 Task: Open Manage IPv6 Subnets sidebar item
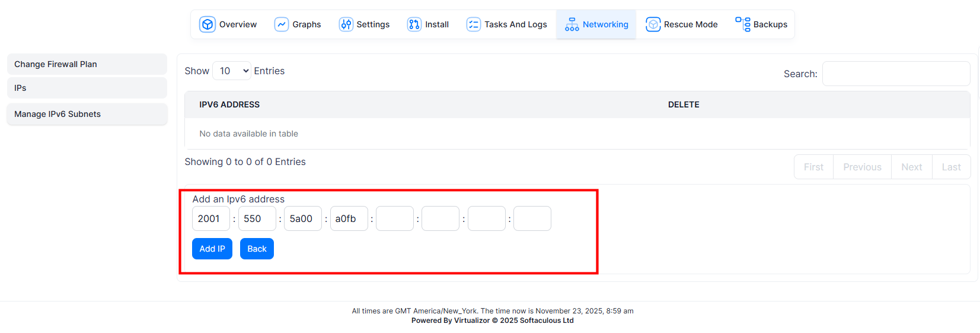pyautogui.click(x=87, y=114)
